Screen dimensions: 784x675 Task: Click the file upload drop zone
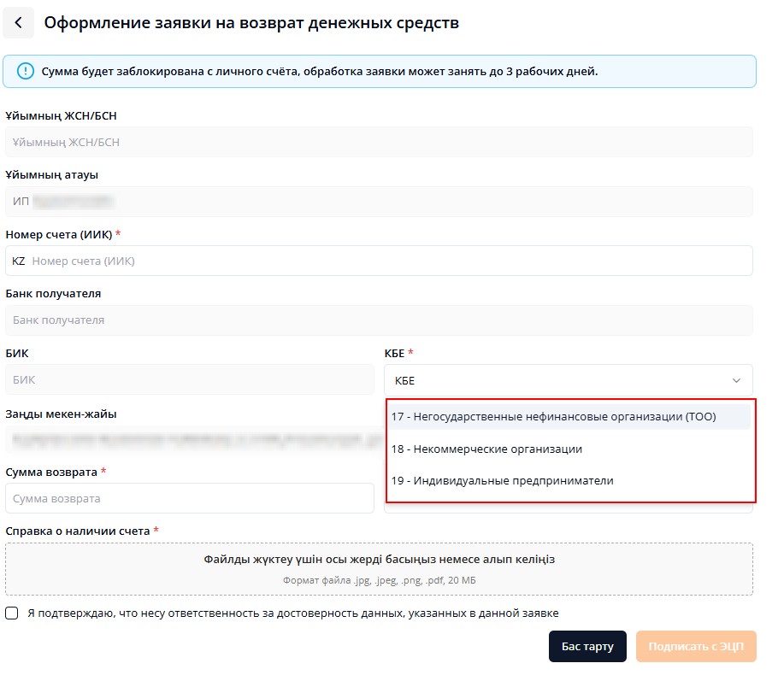coord(379,569)
